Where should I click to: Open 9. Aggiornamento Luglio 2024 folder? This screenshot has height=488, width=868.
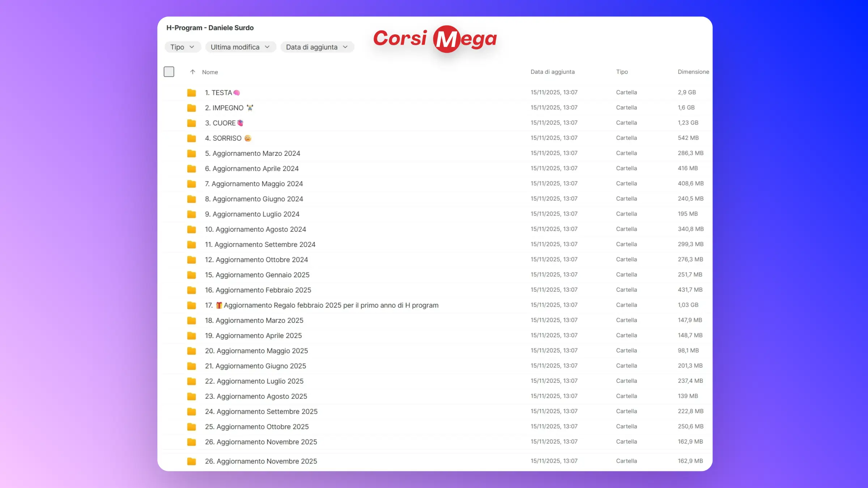(252, 214)
